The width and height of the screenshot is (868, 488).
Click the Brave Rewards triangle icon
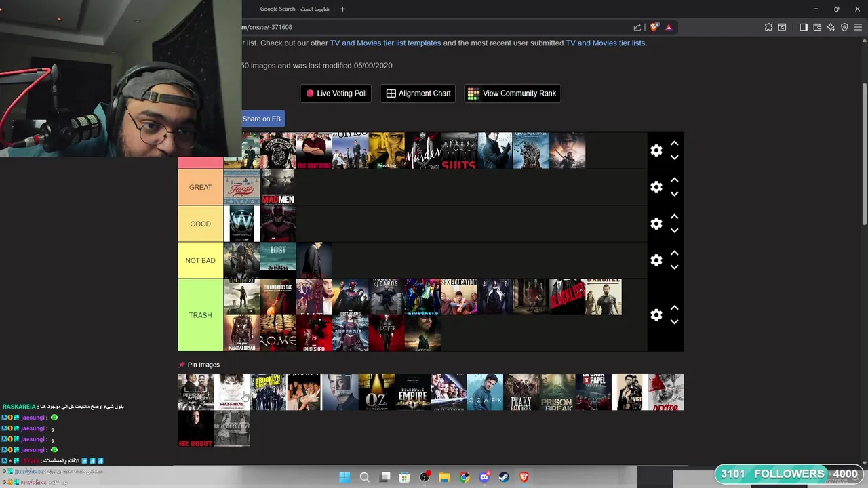pos(669,27)
